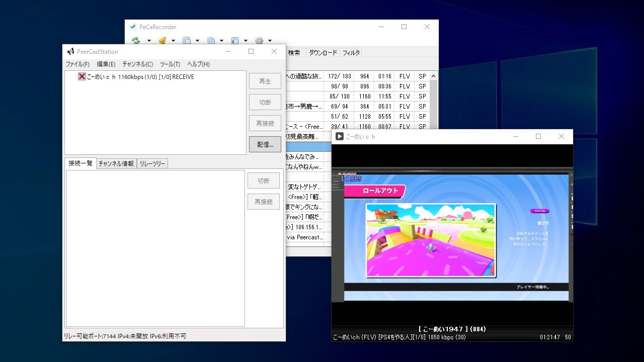This screenshot has width=644, height=362.
Task: Click the lower 再接続 button beside connection list
Action: pos(264,202)
